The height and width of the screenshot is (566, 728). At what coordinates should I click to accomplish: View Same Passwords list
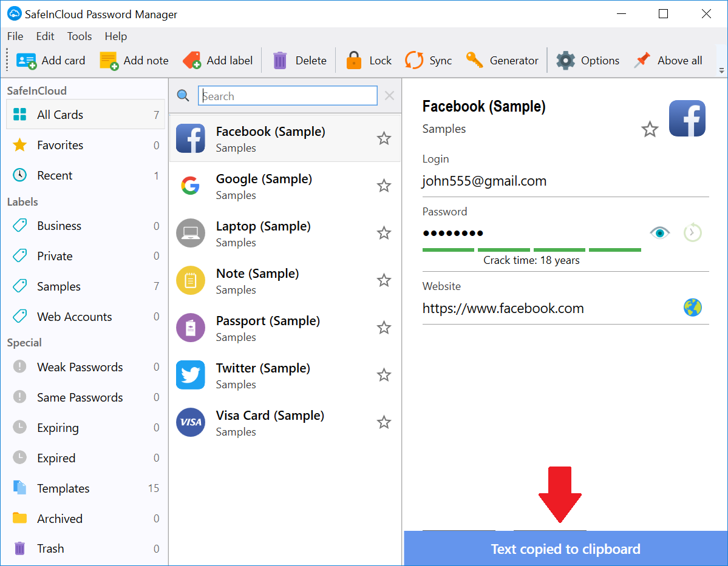coord(86,397)
